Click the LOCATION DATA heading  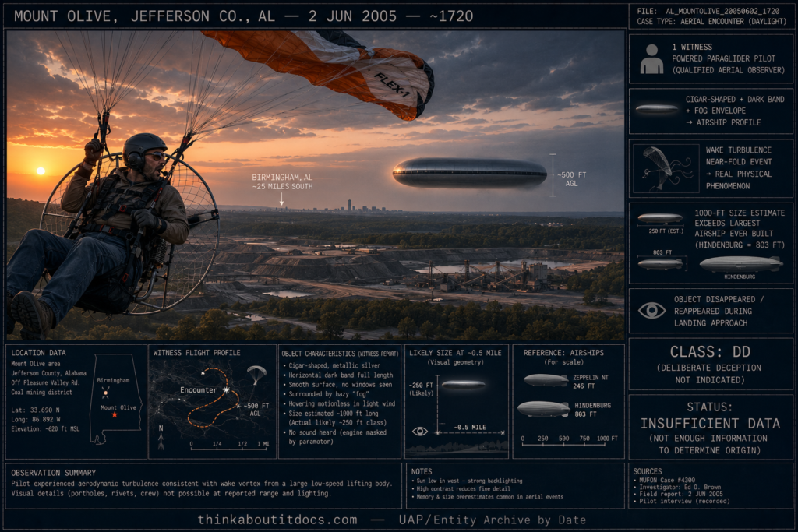(x=38, y=353)
